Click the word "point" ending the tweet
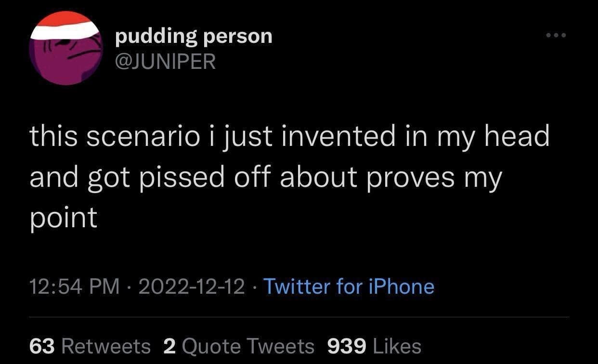The width and height of the screenshot is (598, 364). pos(63,218)
